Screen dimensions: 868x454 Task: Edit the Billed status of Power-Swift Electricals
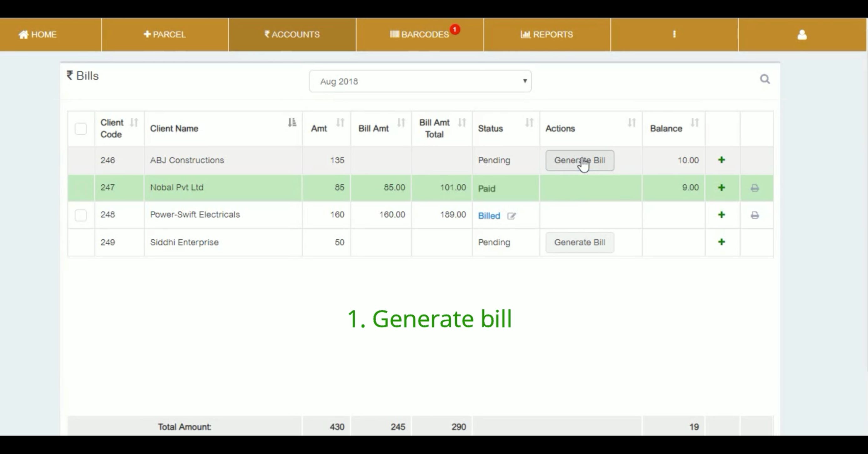coord(511,216)
